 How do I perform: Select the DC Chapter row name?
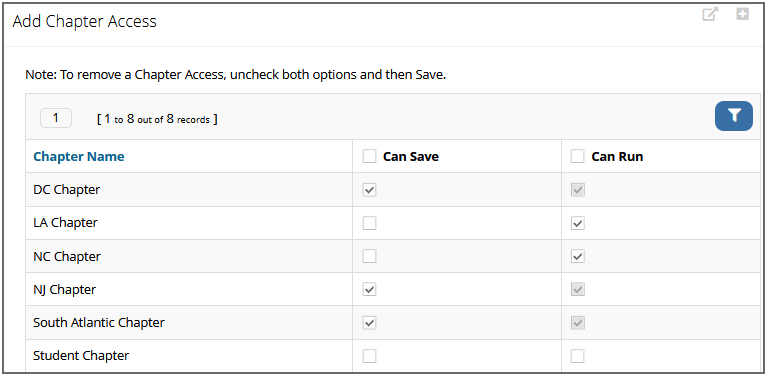point(67,190)
